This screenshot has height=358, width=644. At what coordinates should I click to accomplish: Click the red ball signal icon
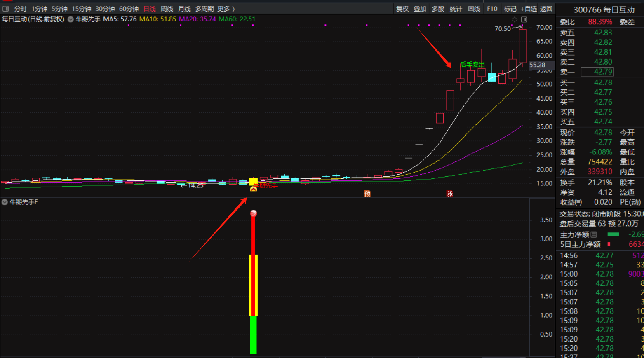click(254, 213)
